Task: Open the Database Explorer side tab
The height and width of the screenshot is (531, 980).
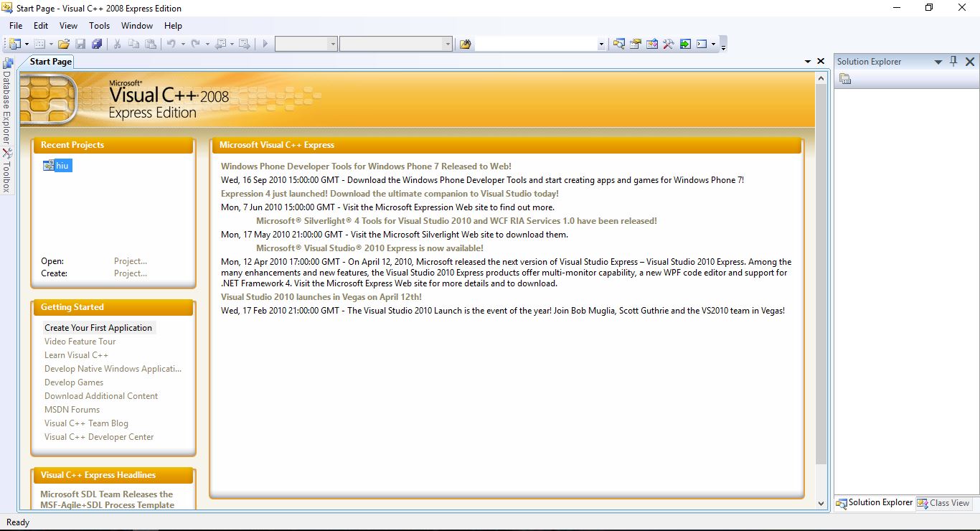Action: pyautogui.click(x=6, y=101)
